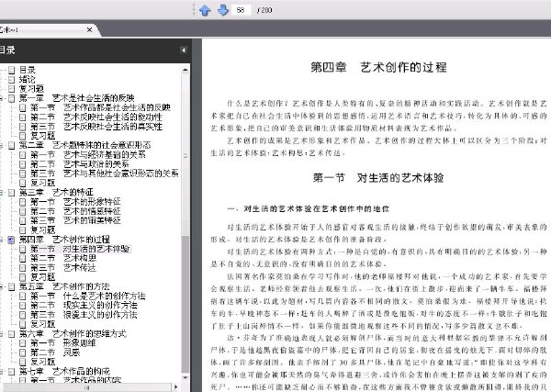Click the page icon beside 第五章
This screenshot has width=551, height=392.
coord(11,287)
